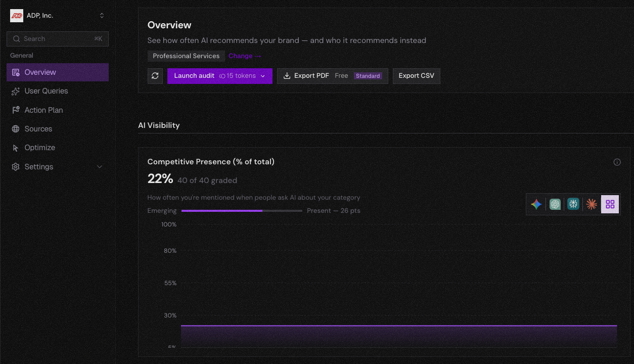Open the Optimize sidebar item
This screenshot has width=634, height=364.
[x=39, y=148]
